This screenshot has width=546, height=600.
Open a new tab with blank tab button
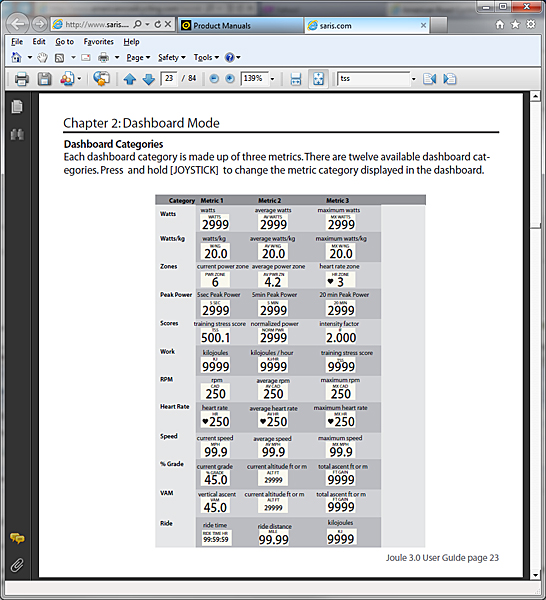tap(439, 25)
